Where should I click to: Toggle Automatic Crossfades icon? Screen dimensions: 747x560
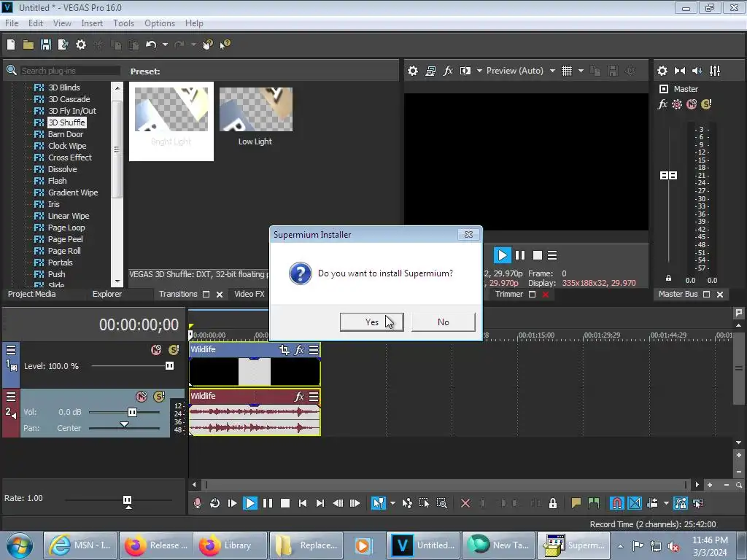635,503
